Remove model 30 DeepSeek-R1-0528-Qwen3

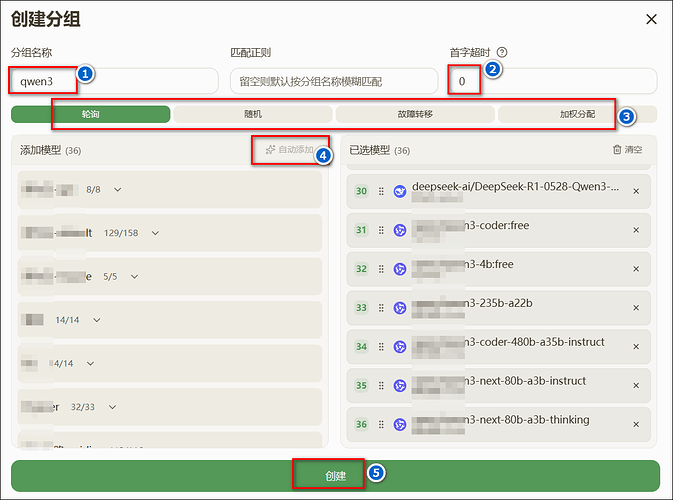[636, 191]
